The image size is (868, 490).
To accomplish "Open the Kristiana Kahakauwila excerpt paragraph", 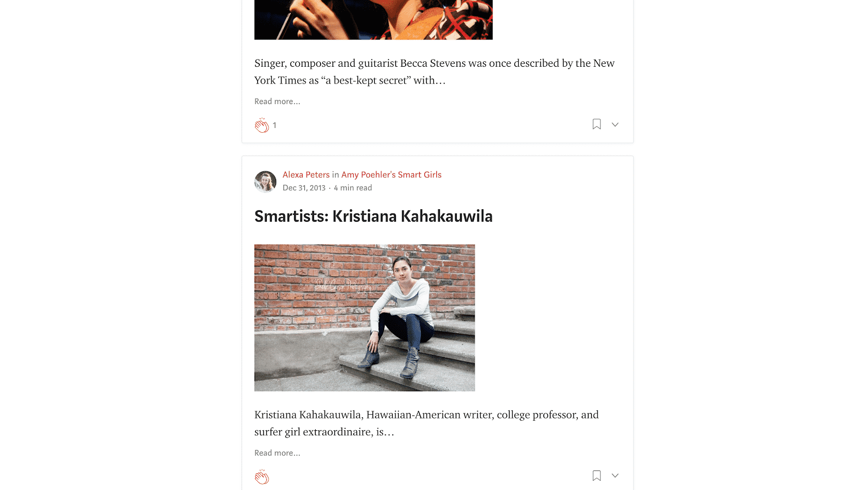I will click(x=426, y=423).
